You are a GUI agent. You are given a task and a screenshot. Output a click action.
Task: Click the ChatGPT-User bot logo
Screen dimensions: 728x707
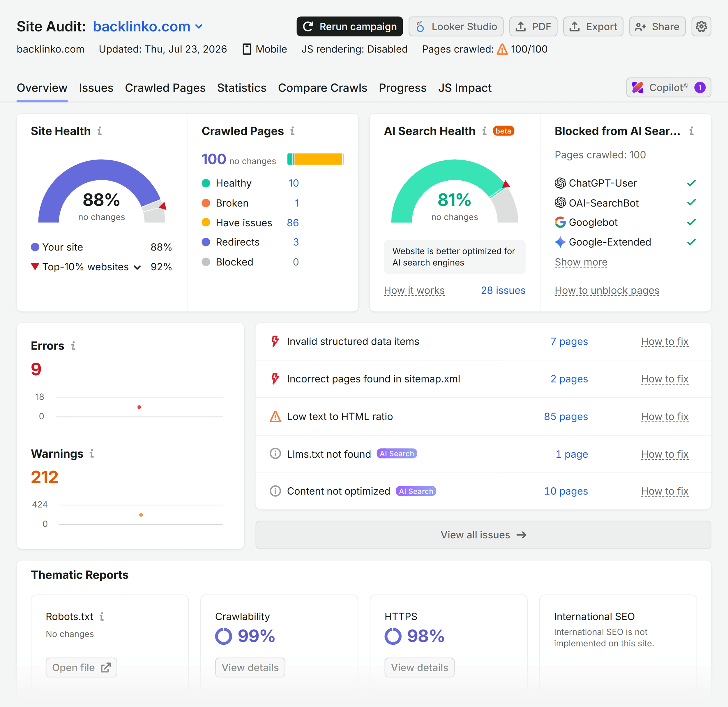(x=560, y=183)
